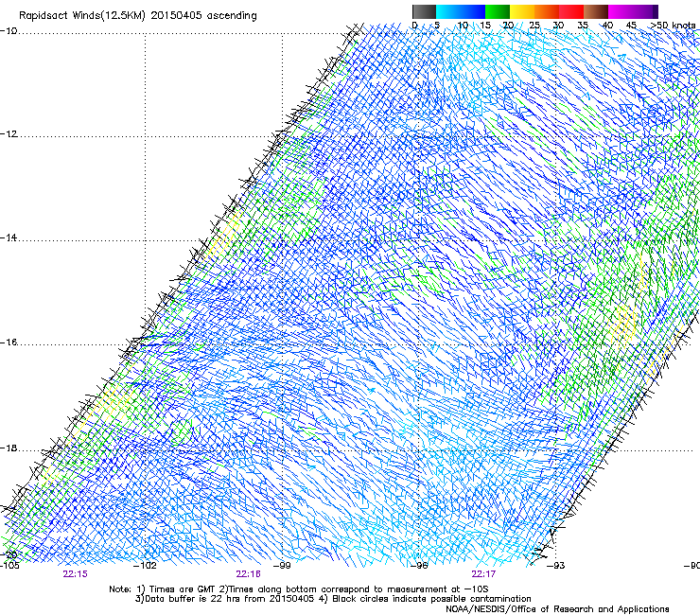Click the title 'Rapidsact Winds(12.5KM) 20150405 ascending'
This screenshot has width=700, height=615.
click(138, 16)
